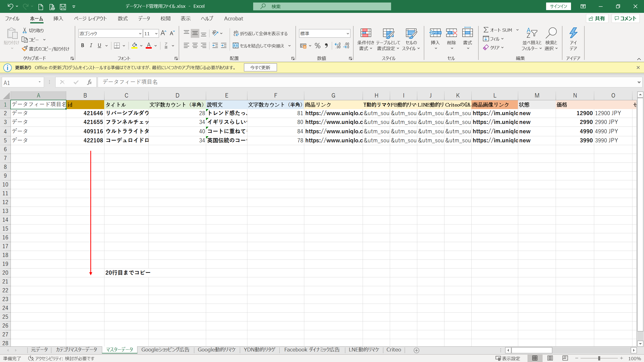This screenshot has width=644, height=362.
Task: Click the Cut (切り取り) scissors icon
Action: pyautogui.click(x=25, y=30)
